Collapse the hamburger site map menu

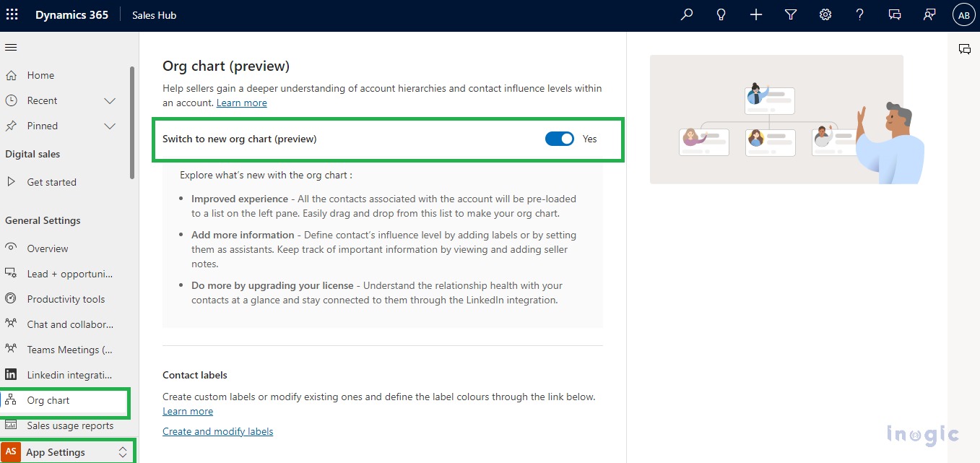11,48
